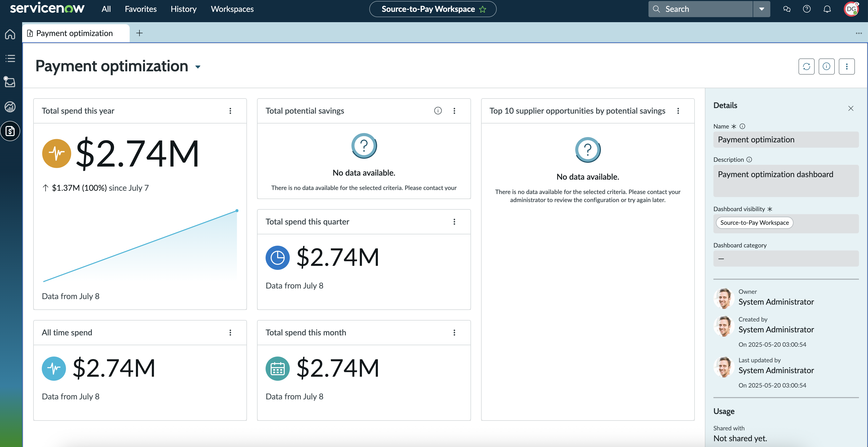
Task: Open the History menu
Action: 183,9
